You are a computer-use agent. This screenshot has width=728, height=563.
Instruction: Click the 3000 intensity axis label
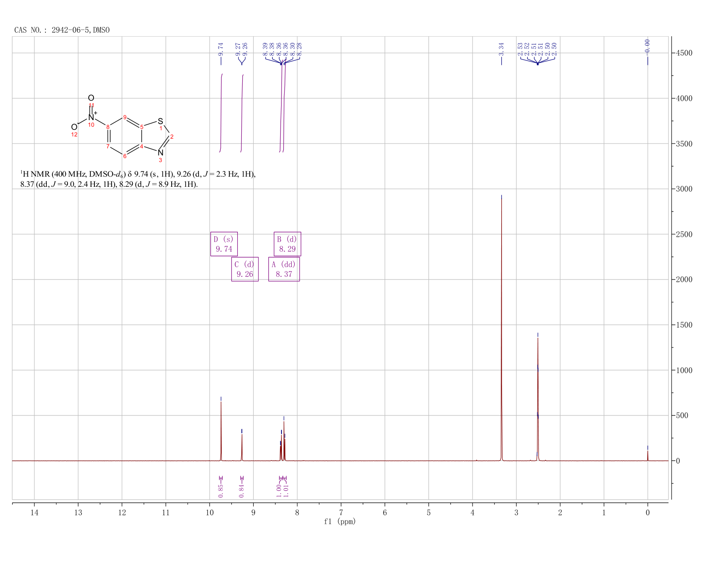point(683,189)
